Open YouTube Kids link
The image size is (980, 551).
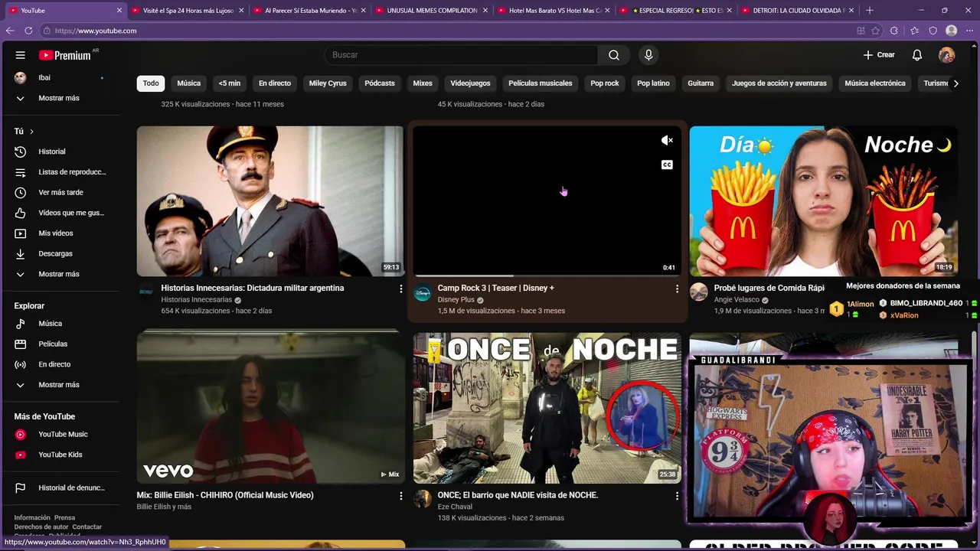60,455
